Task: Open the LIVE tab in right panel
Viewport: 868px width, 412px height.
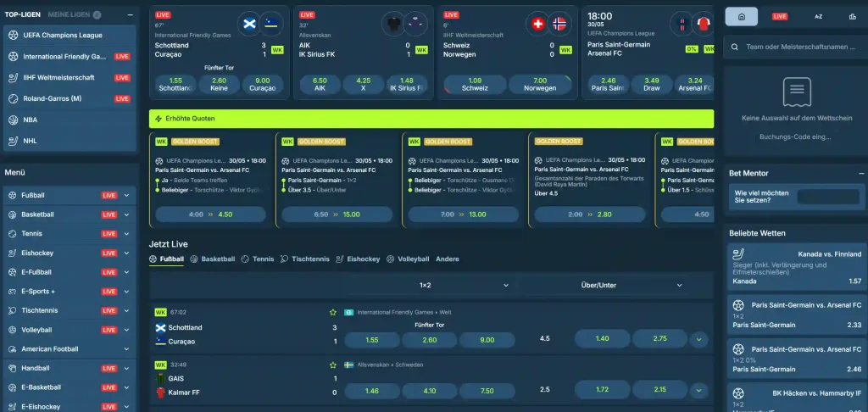Action: [780, 16]
